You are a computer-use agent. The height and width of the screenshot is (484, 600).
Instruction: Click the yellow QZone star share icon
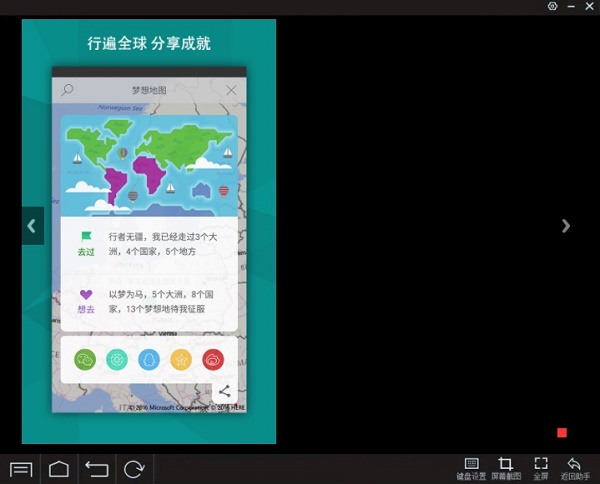[x=182, y=360]
